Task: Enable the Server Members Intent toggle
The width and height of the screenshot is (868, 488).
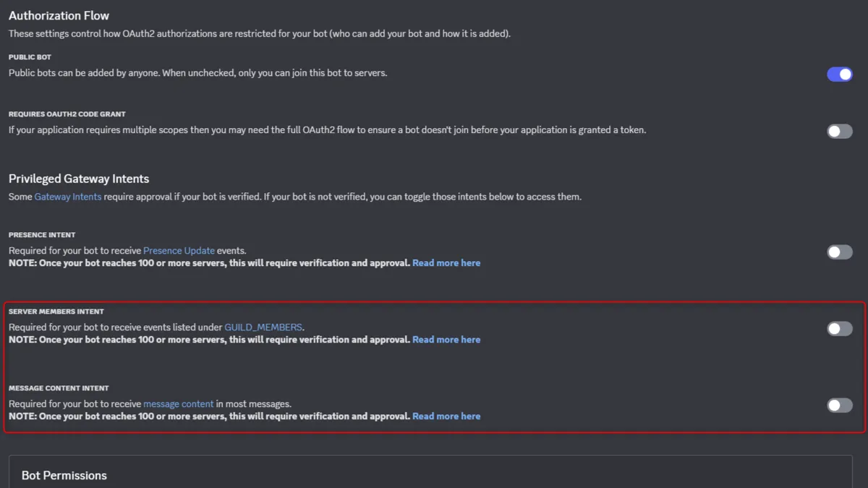Action: [839, 329]
